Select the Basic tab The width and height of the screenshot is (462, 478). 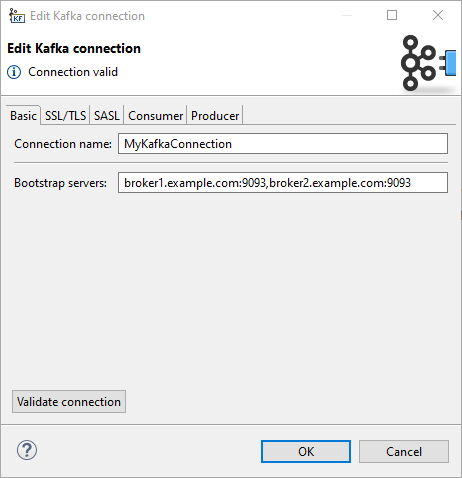pyautogui.click(x=23, y=115)
